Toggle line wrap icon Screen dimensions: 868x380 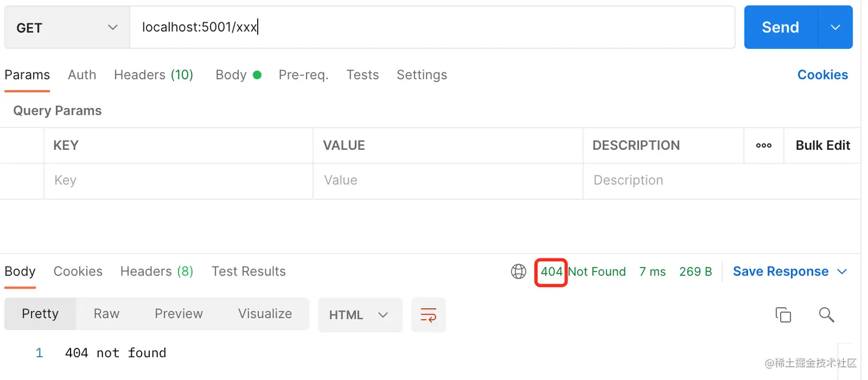(429, 315)
